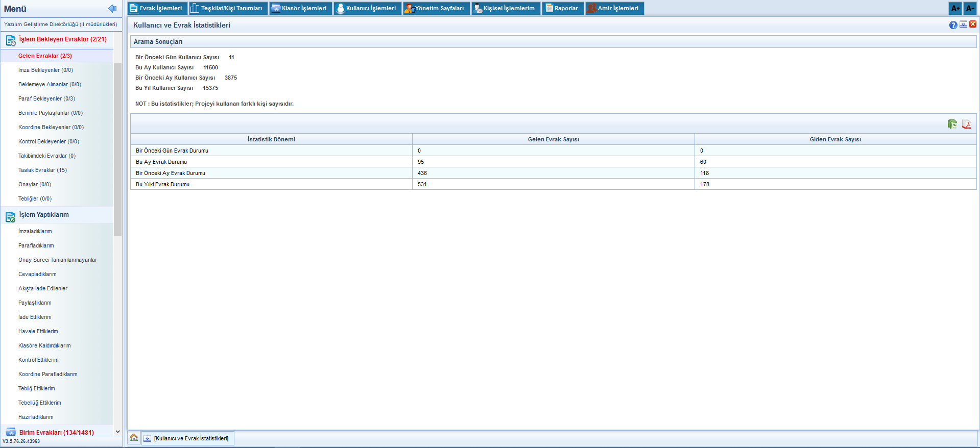Open Taslak Evraklar (15) in sidebar
The width and height of the screenshot is (980, 448).
[42, 170]
